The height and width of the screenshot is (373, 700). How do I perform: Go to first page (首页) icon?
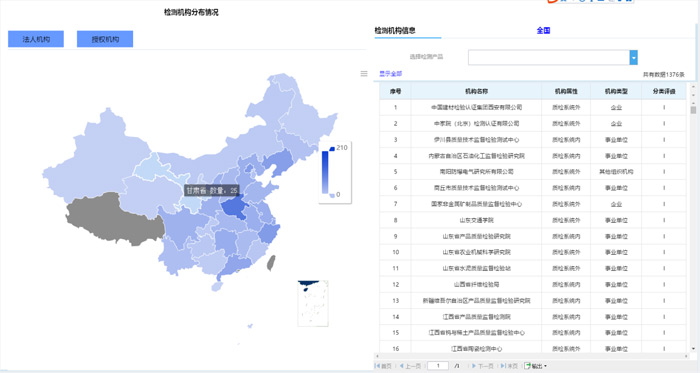tap(377, 366)
